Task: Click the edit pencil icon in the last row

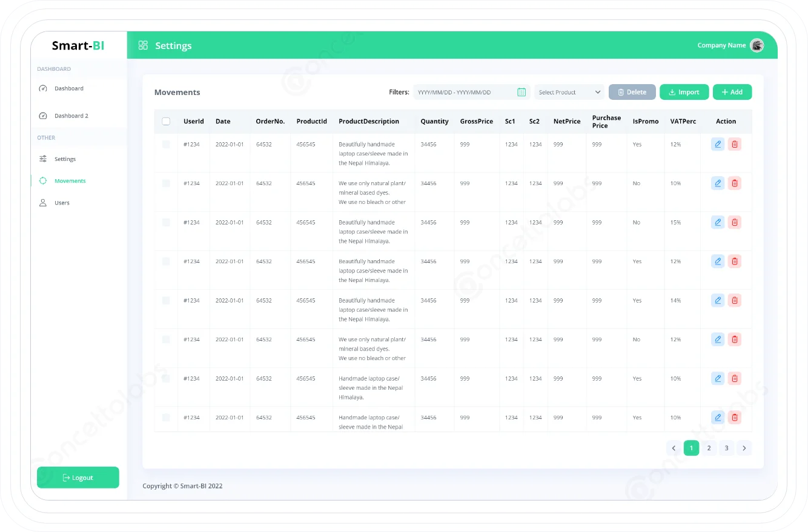Action: coord(718,417)
